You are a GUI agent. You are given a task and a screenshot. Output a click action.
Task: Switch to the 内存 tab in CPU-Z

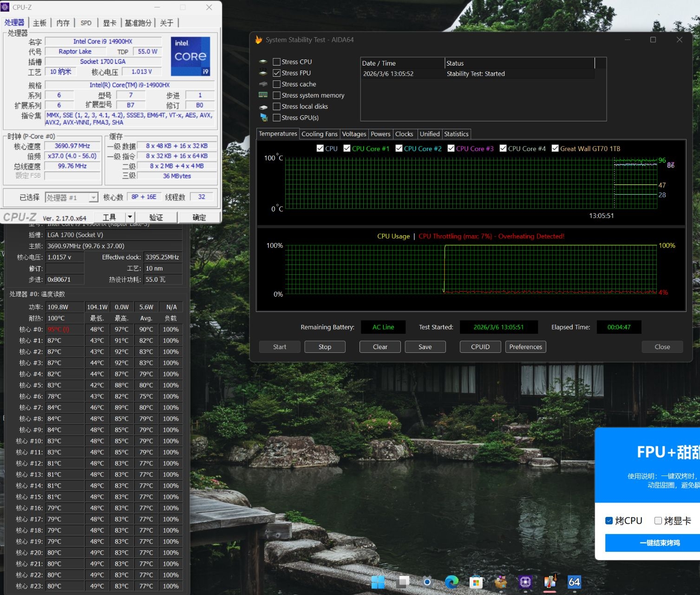63,23
